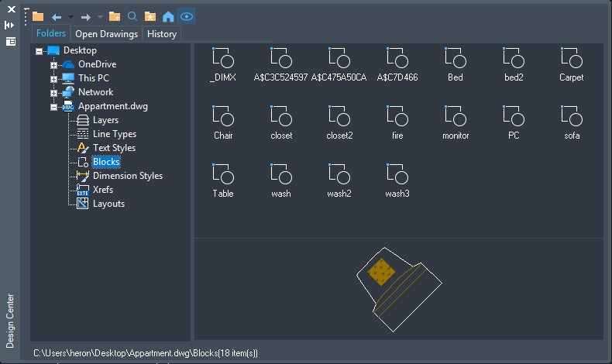
Task: Expand the This PC tree node
Action: [53, 78]
